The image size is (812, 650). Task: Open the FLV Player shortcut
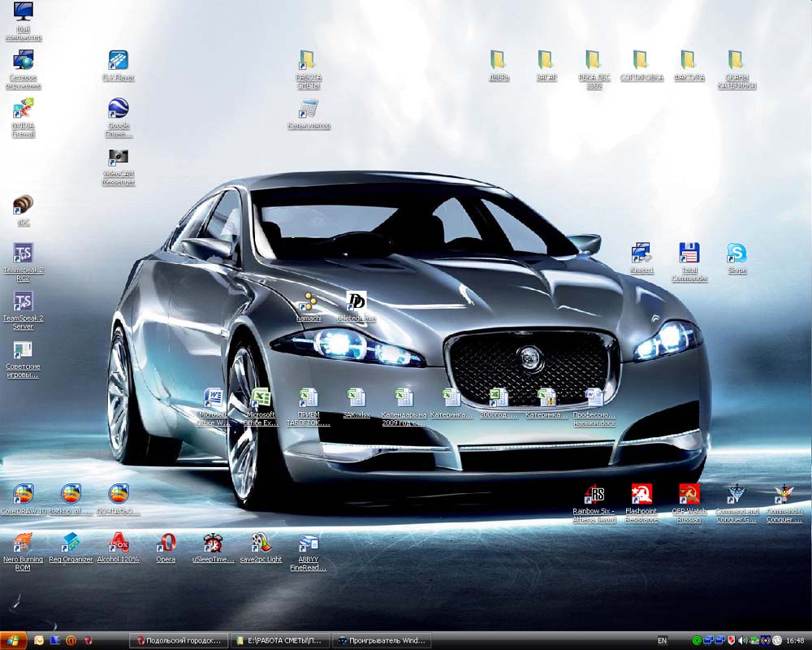pos(119,61)
